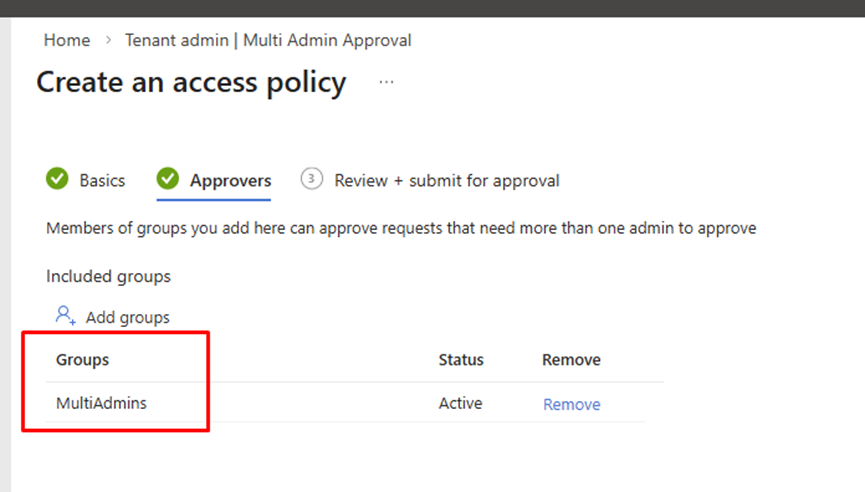Select the Approvers tab label
Screen dimensions: 865x492
coord(230,181)
